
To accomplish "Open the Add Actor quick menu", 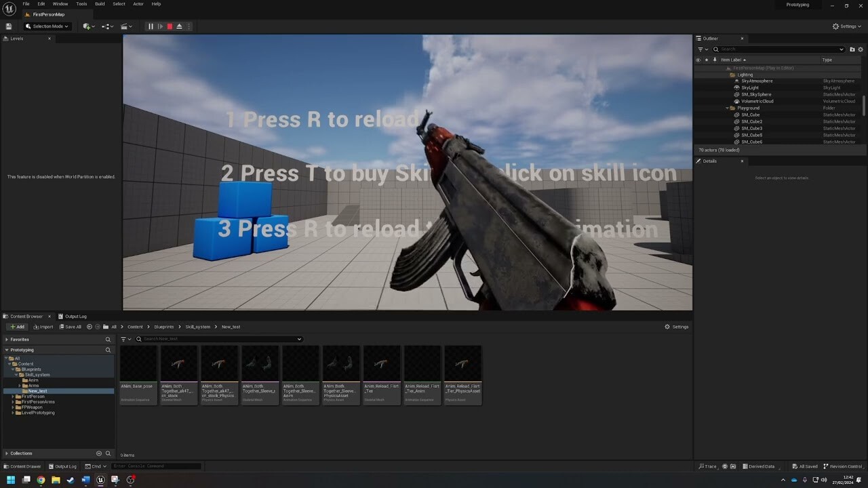I will (87, 26).
